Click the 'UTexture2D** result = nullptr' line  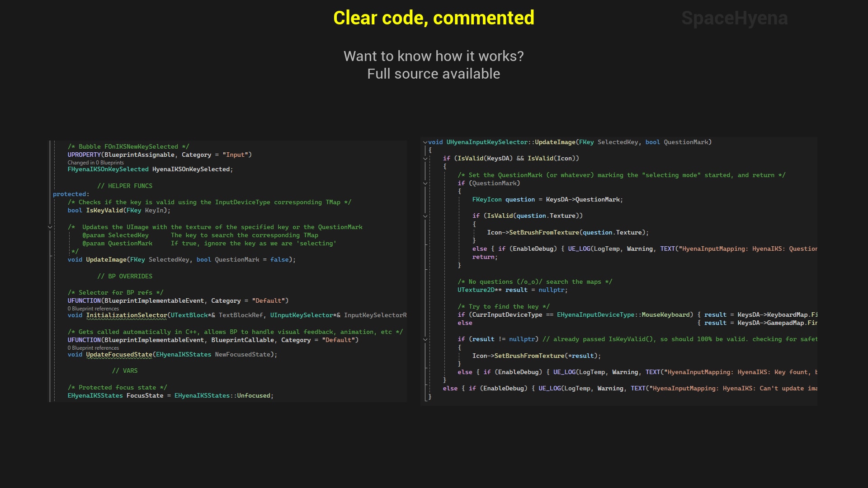pos(512,290)
